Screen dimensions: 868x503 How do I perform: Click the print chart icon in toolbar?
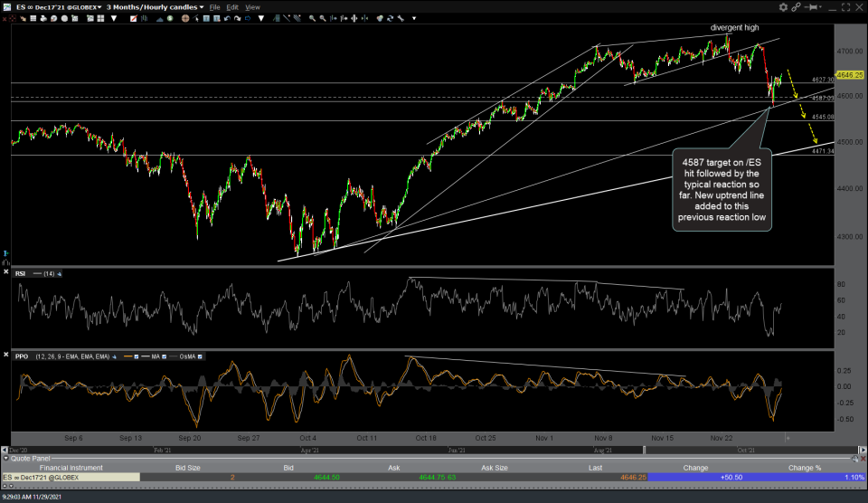[43, 18]
